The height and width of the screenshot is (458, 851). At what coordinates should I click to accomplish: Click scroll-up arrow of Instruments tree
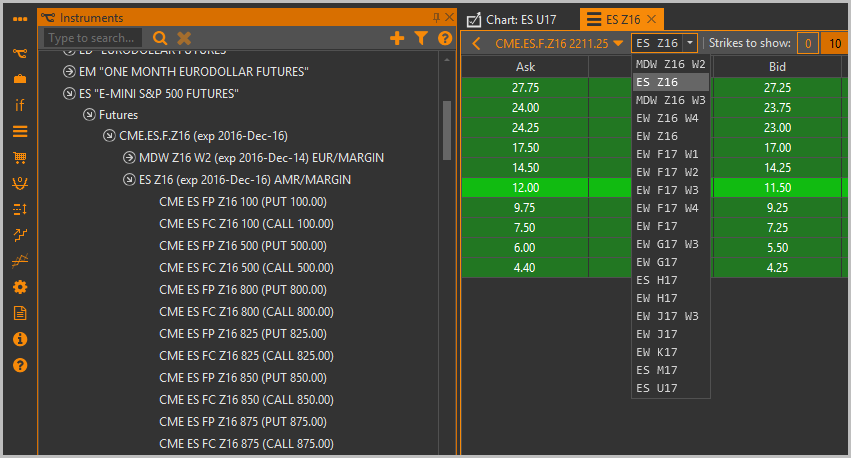(x=447, y=60)
